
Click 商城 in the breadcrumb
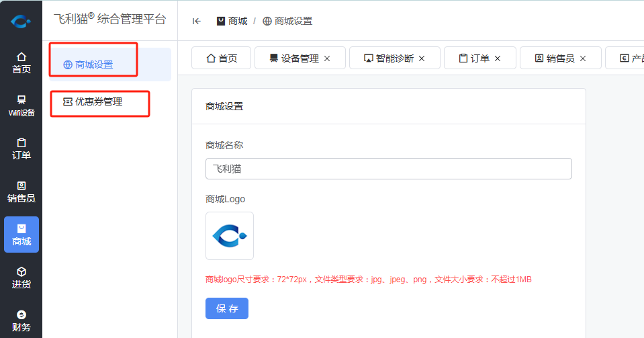(x=232, y=21)
